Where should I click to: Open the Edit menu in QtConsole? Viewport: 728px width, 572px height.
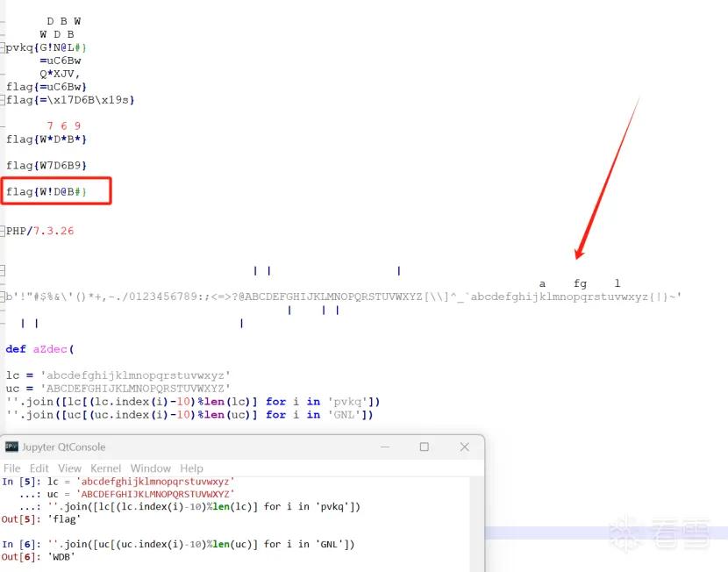pos(39,468)
